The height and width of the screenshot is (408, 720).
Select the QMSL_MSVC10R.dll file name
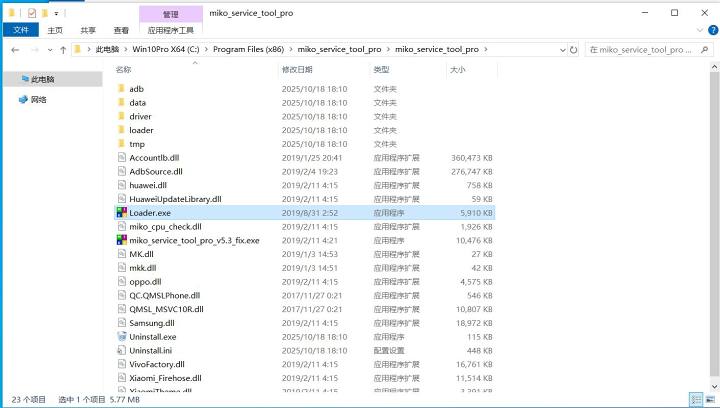(166, 309)
